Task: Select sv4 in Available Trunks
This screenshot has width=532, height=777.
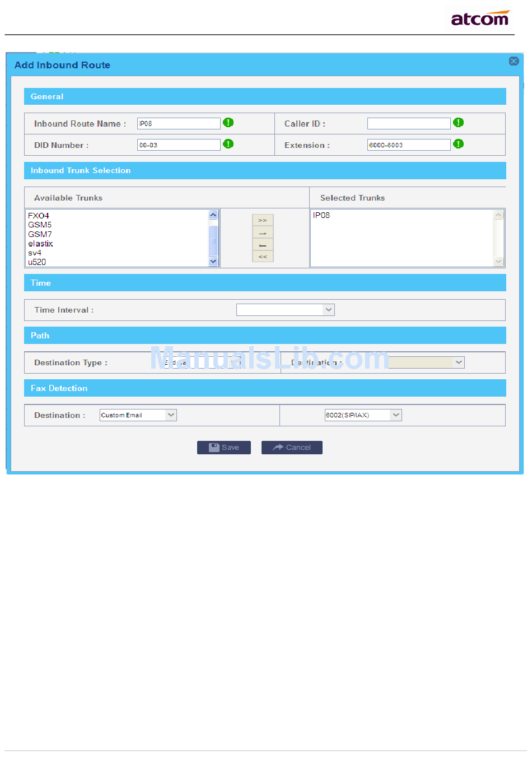Action: click(x=35, y=253)
